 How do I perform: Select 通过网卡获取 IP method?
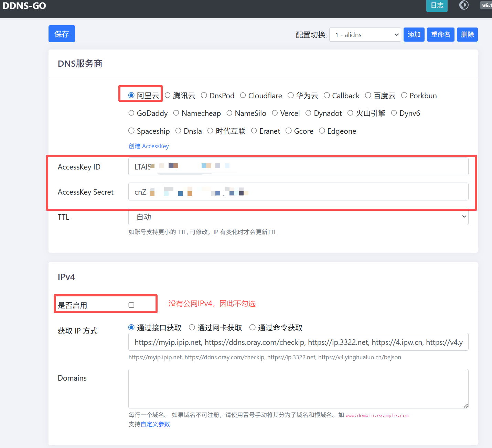pyautogui.click(x=192, y=327)
